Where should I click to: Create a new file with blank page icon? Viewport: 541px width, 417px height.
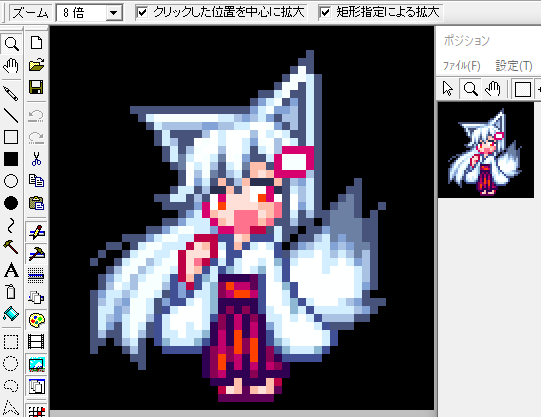click(36, 43)
